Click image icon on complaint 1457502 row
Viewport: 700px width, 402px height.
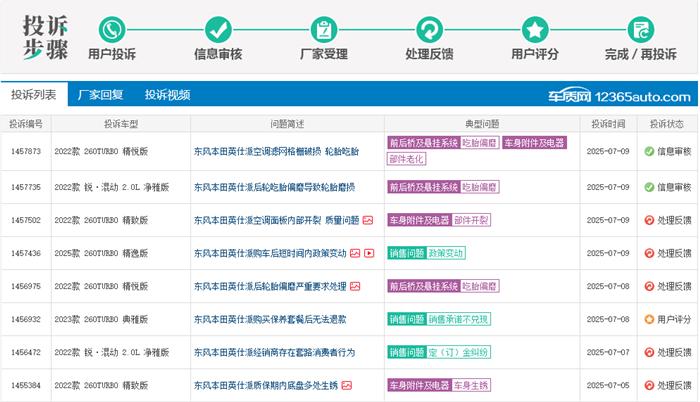pyautogui.click(x=368, y=220)
